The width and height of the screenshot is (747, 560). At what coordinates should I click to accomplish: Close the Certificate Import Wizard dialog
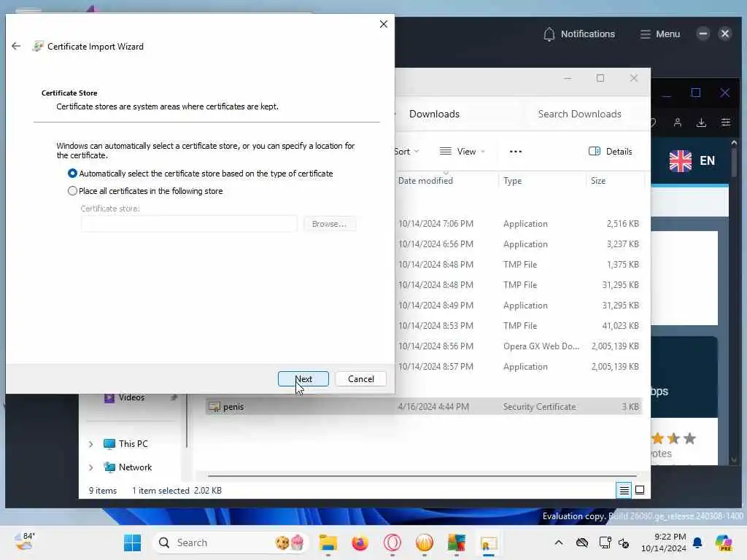pos(384,24)
